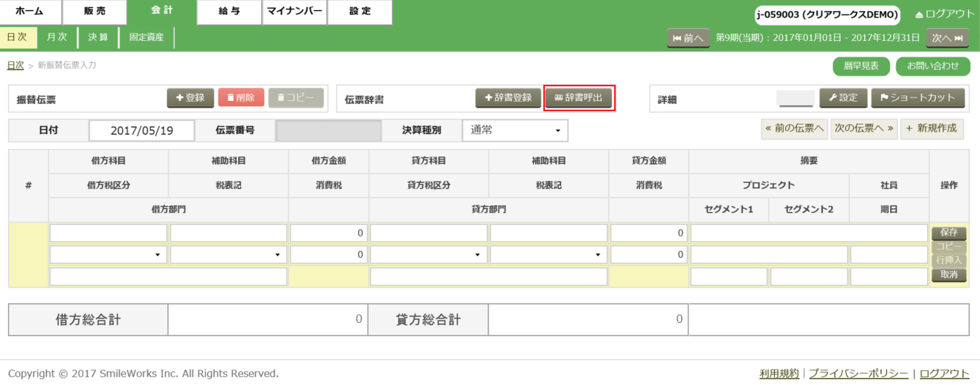The height and width of the screenshot is (385, 980).
Task: Click the 日付 date field
Action: click(x=142, y=130)
